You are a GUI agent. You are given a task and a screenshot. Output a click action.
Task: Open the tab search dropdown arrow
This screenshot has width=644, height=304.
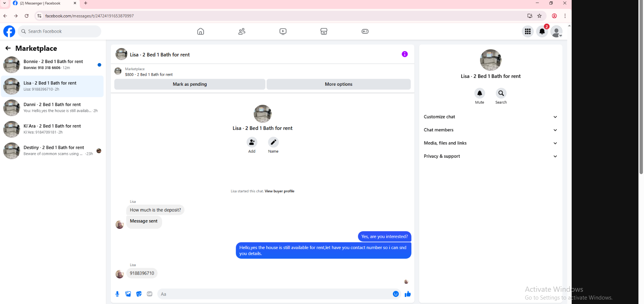pos(5,3)
